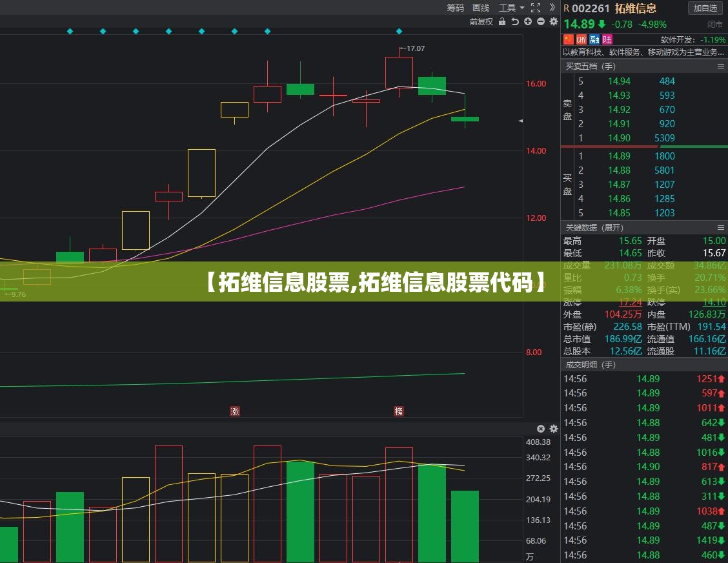Click the undo arrow in chart toolbar
Image resolution: width=728 pixels, height=563 pixels.
click(515, 21)
